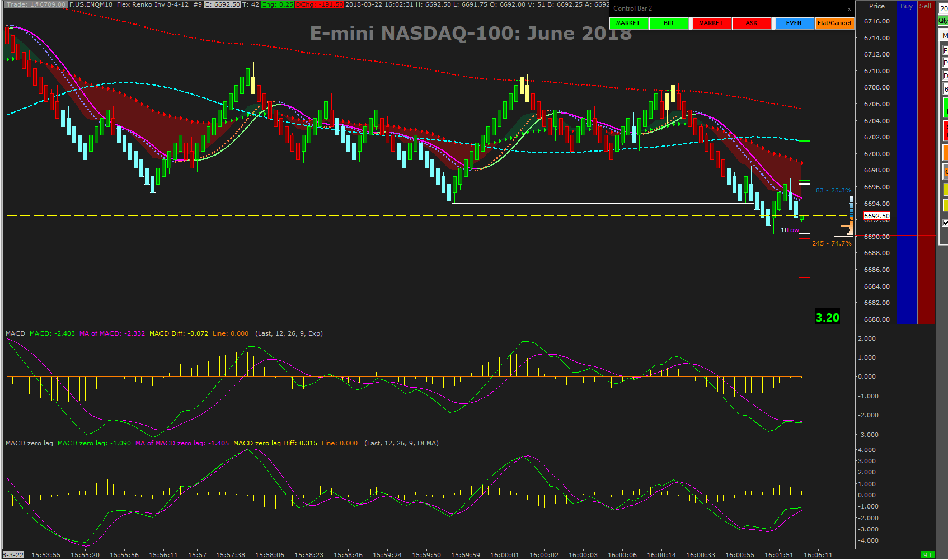Click the orange Flat/Cancel button
The image size is (948, 560).
pos(834,23)
